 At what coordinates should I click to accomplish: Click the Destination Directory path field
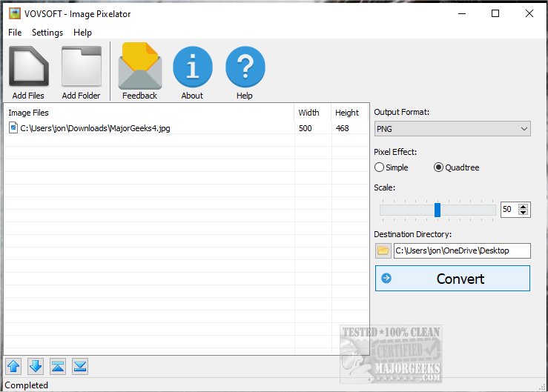coord(462,250)
